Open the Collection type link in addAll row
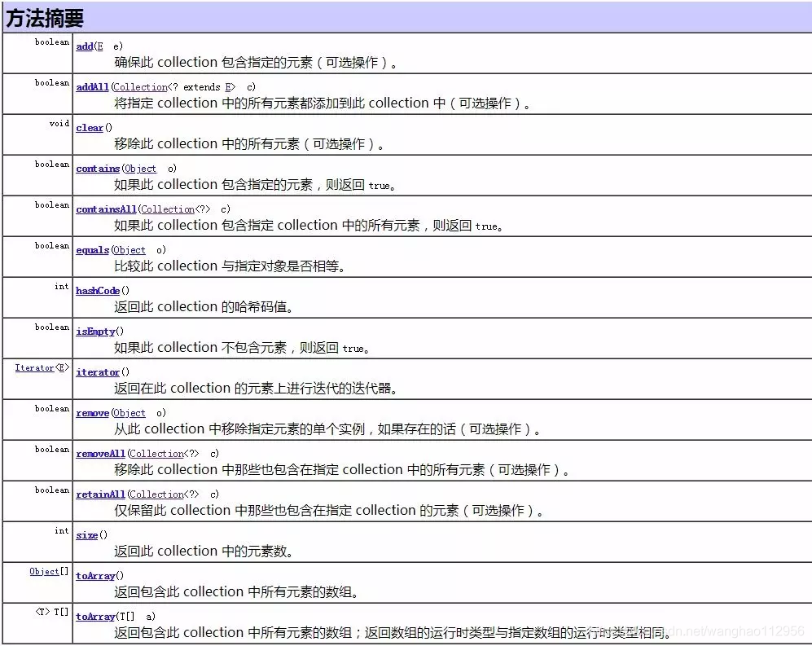The height and width of the screenshot is (646, 812). coord(140,87)
